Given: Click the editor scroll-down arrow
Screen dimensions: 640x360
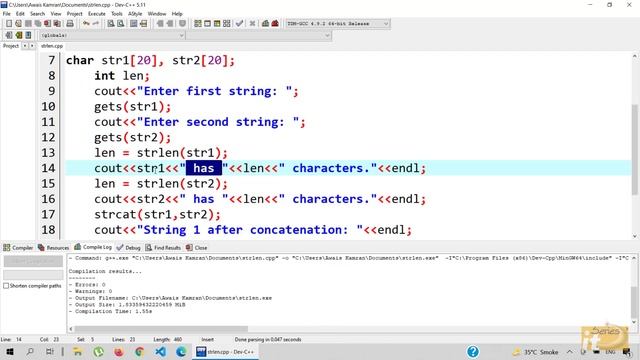Looking at the screenshot, I should pos(634,236).
